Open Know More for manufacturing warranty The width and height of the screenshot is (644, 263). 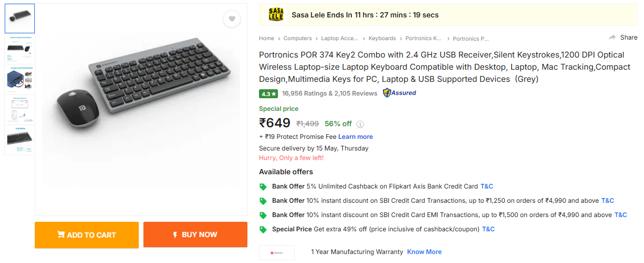(x=425, y=252)
